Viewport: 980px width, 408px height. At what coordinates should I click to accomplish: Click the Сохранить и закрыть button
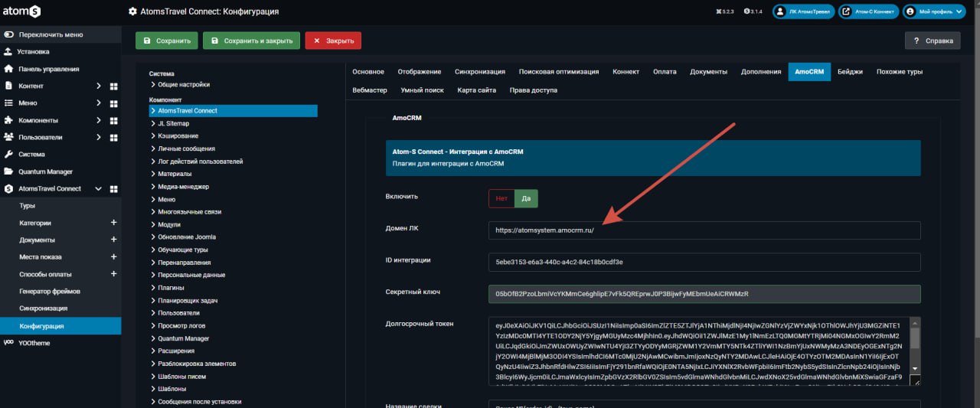coord(251,41)
